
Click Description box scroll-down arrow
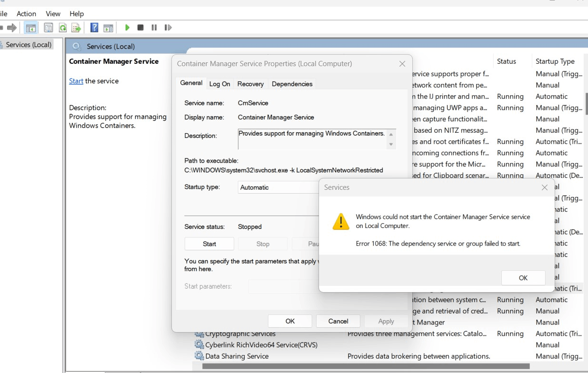tap(391, 144)
